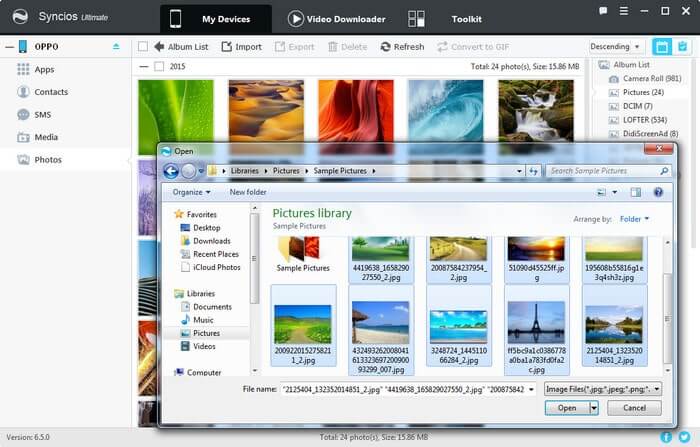Click the Syncios logo icon
This screenshot has width=700, height=447.
pos(20,17)
